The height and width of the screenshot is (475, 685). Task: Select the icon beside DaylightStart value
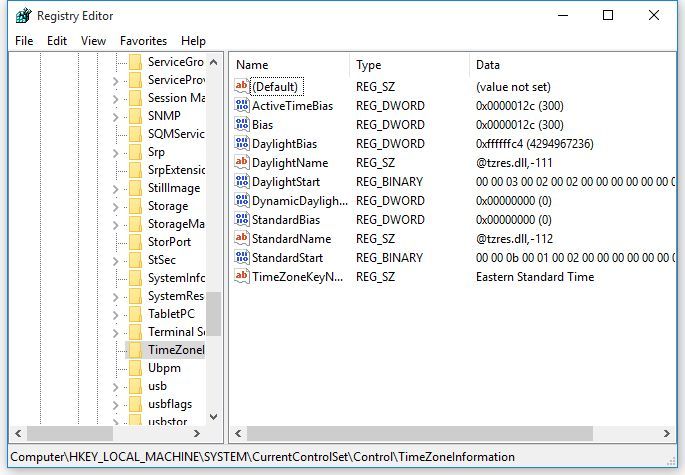point(240,181)
